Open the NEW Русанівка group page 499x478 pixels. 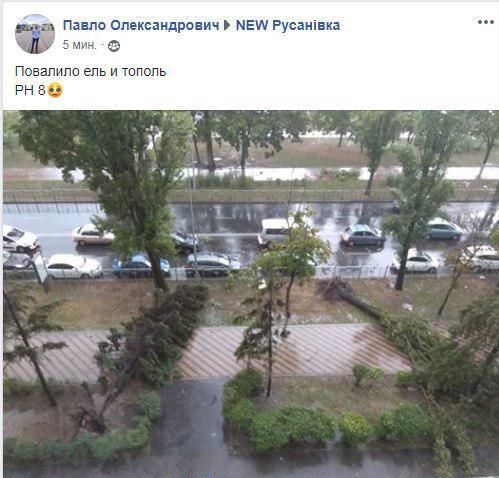pos(288,25)
